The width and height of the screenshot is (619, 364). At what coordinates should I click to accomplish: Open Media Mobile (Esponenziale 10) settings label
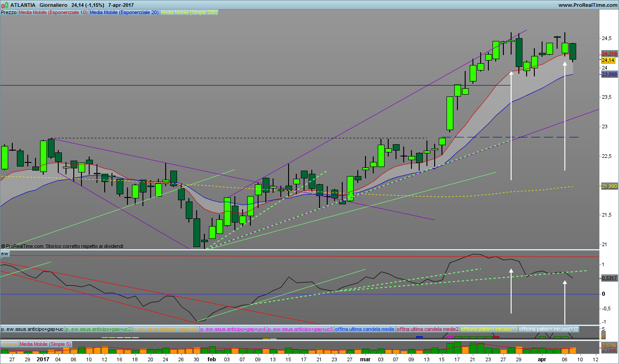point(53,12)
